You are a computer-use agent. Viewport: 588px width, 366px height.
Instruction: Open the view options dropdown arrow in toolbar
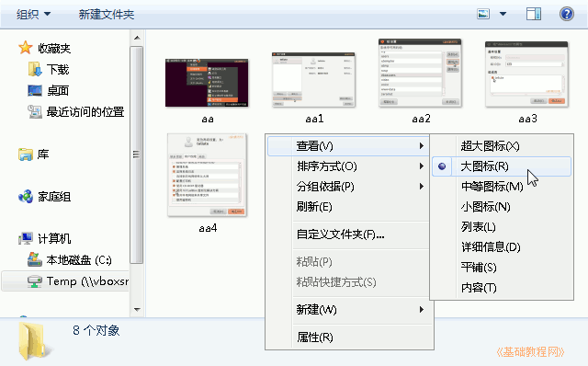tap(503, 15)
